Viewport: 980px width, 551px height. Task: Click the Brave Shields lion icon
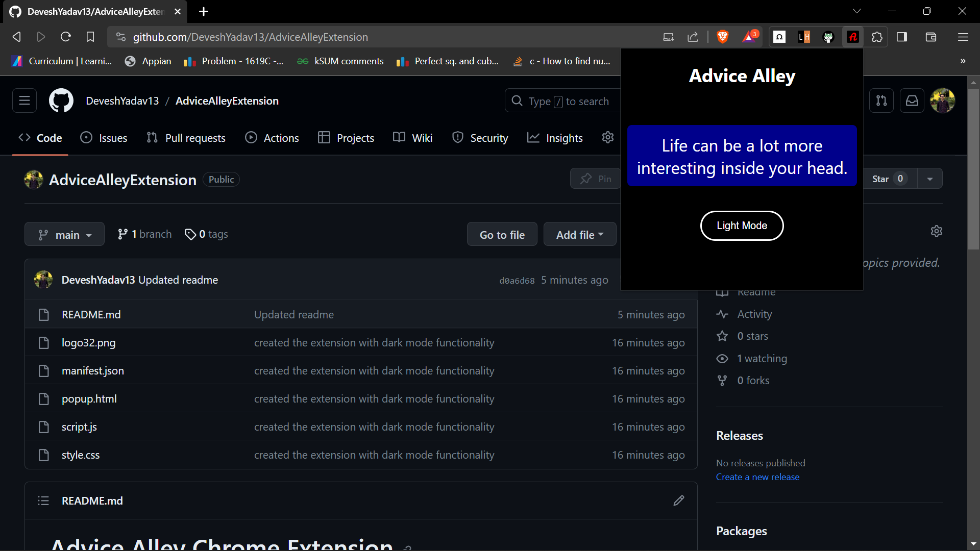pyautogui.click(x=722, y=37)
